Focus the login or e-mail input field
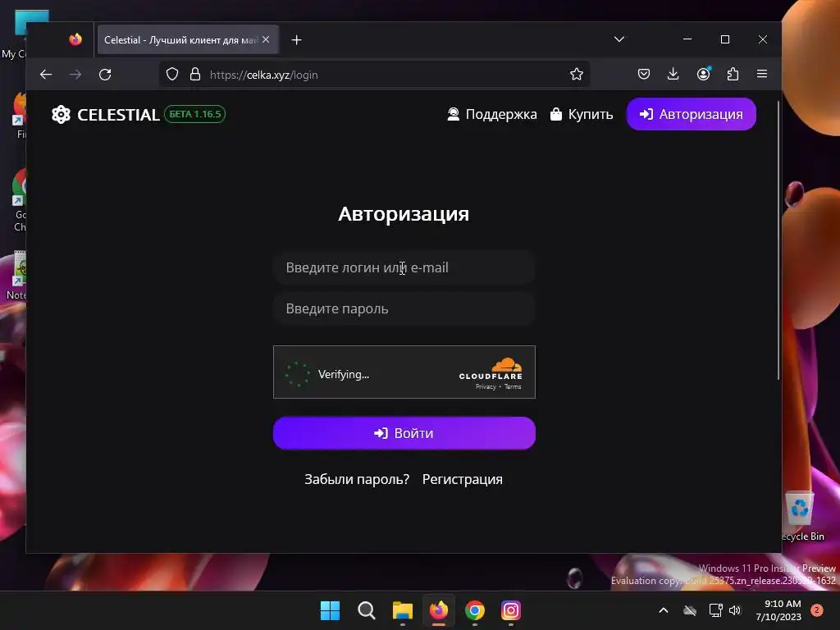The image size is (840, 630). click(x=404, y=267)
